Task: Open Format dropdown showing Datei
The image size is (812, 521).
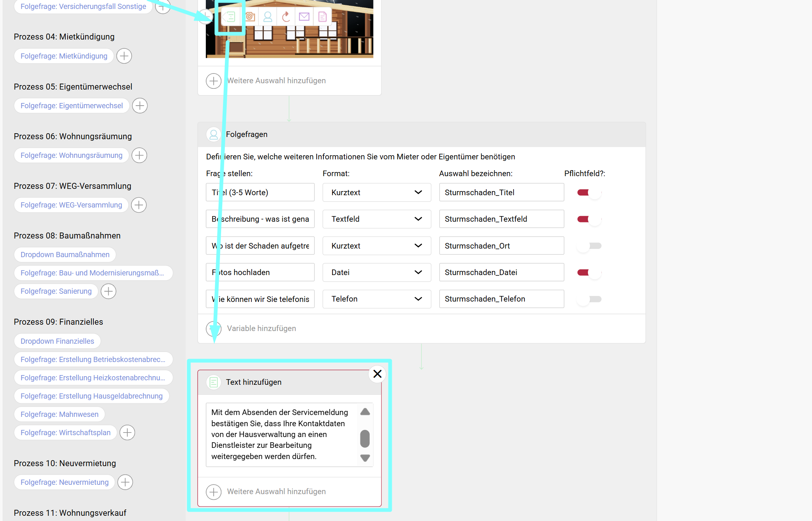Action: [x=376, y=272]
